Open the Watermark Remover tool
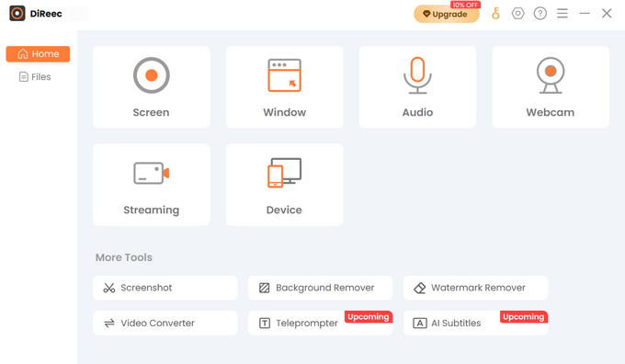 [x=475, y=288]
